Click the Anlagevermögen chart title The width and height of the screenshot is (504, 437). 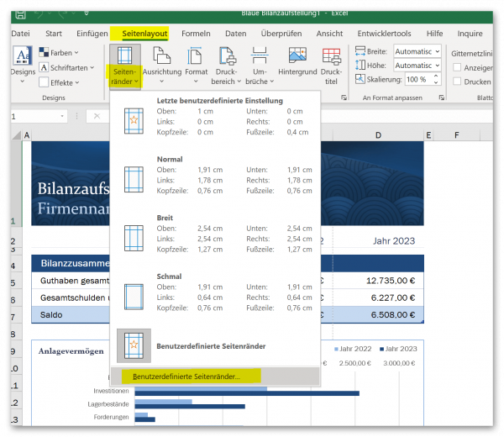[71, 351]
